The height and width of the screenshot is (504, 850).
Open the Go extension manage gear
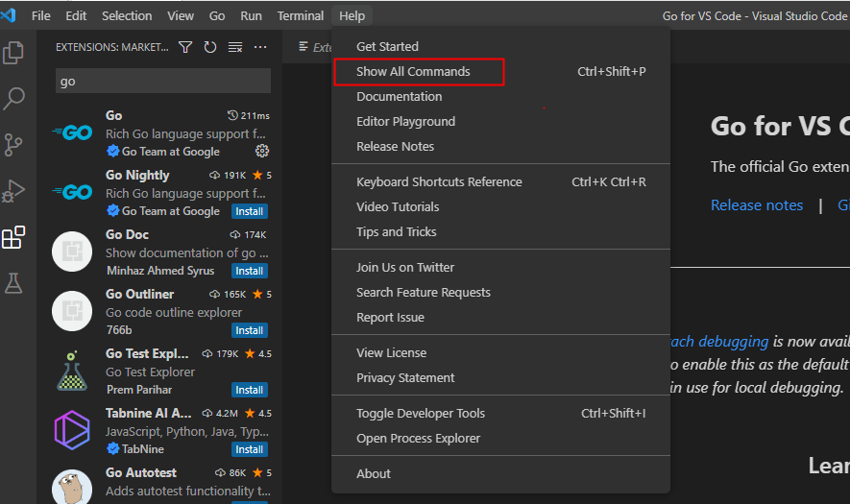click(262, 151)
